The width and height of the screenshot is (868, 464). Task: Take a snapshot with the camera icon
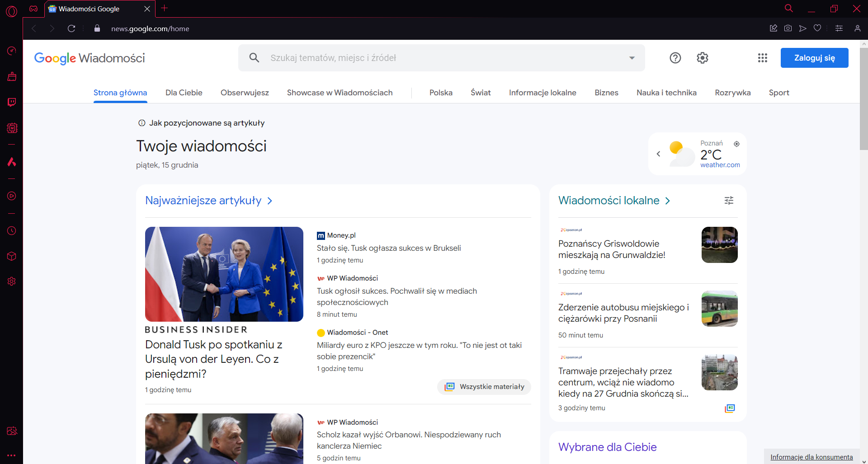(788, 28)
